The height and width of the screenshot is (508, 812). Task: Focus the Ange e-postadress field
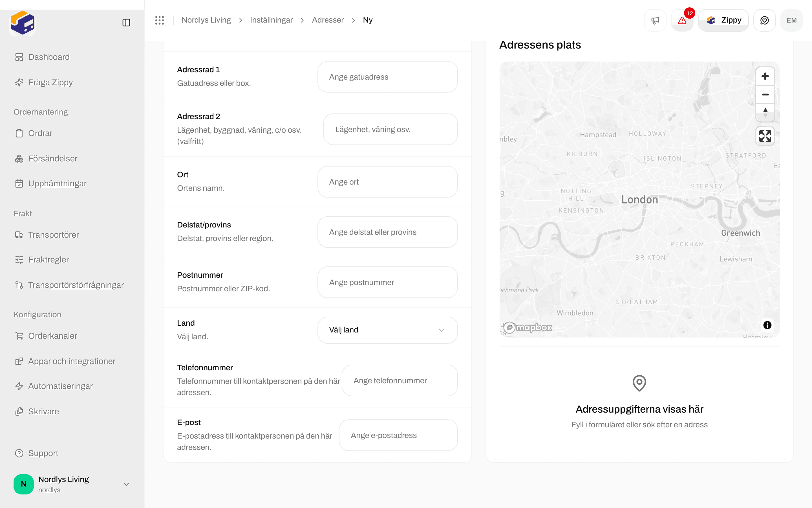tap(398, 435)
